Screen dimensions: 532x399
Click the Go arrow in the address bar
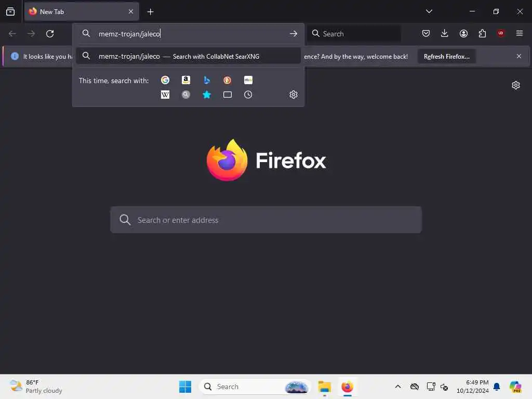click(294, 34)
